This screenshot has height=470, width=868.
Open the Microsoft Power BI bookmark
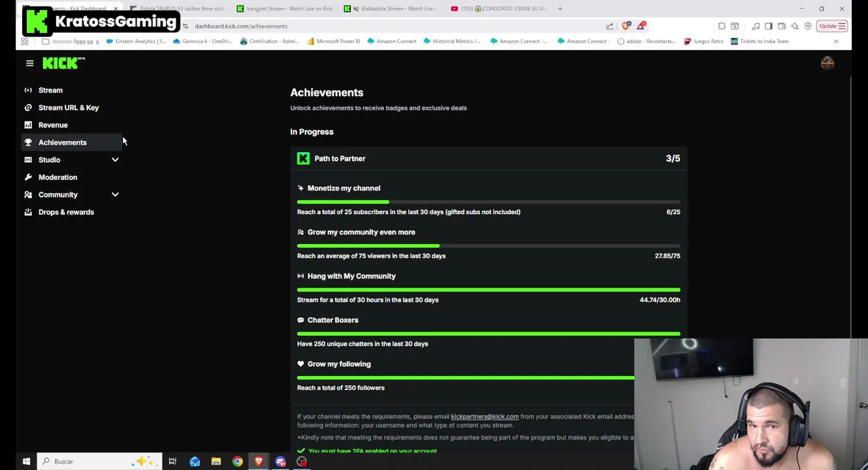pyautogui.click(x=333, y=41)
